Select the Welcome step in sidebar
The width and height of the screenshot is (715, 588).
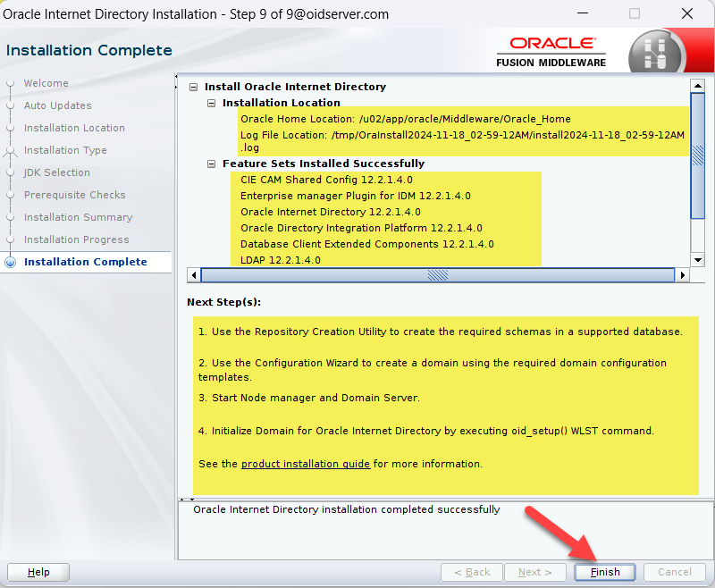pyautogui.click(x=46, y=83)
